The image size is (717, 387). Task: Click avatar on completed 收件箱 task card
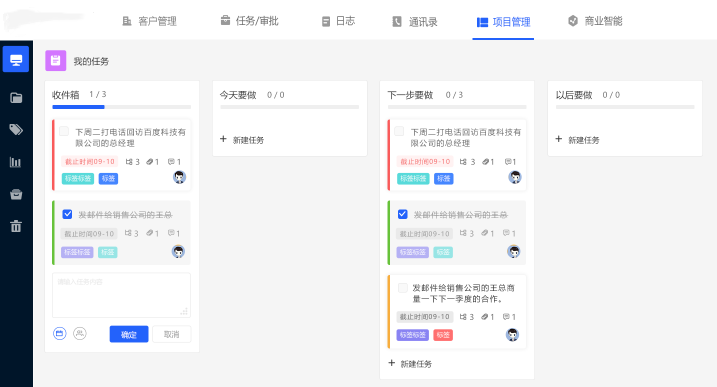(178, 251)
